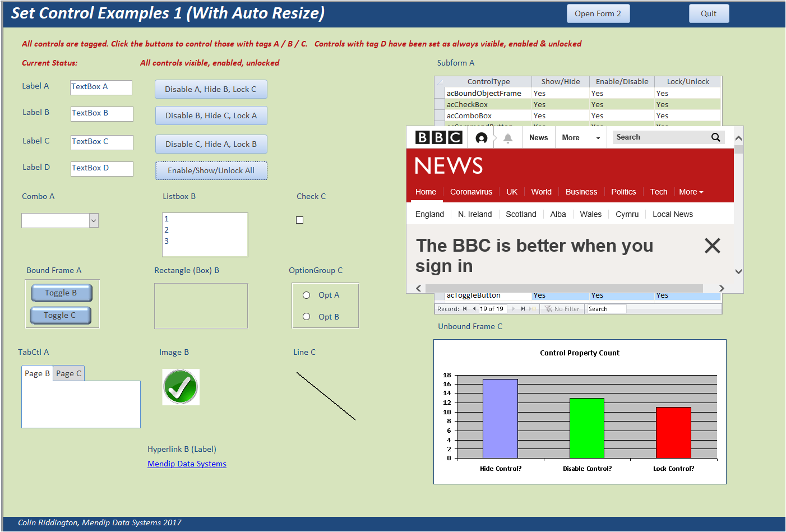The width and height of the screenshot is (786, 532).
Task: Open the N. Ireland regional news link
Action: tap(475, 214)
